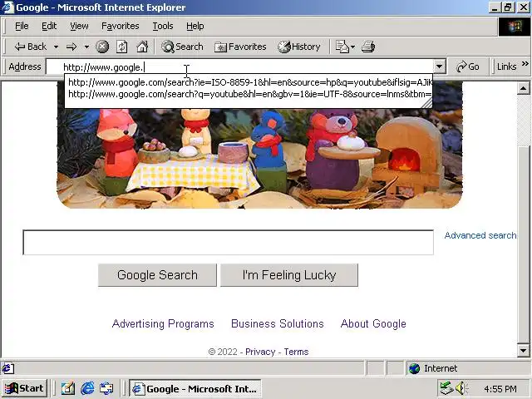Click the 4:55 PM system clock
The height and width of the screenshot is (399, 532).
pyautogui.click(x=500, y=388)
